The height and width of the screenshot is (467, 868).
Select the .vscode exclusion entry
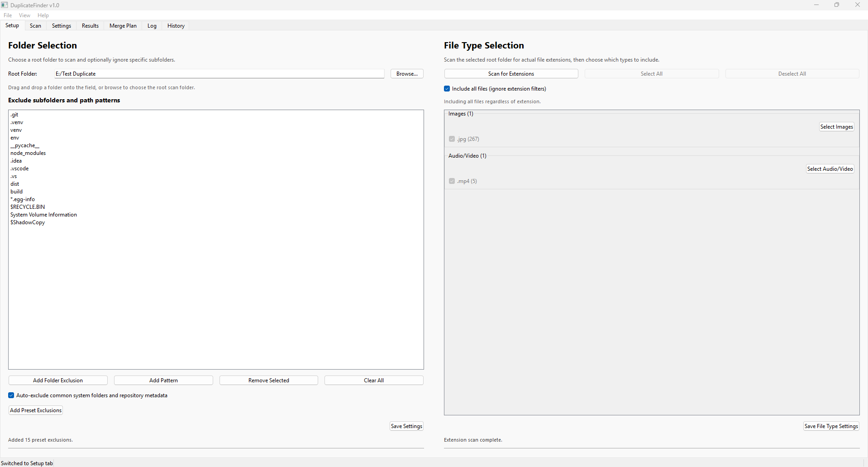(216, 169)
